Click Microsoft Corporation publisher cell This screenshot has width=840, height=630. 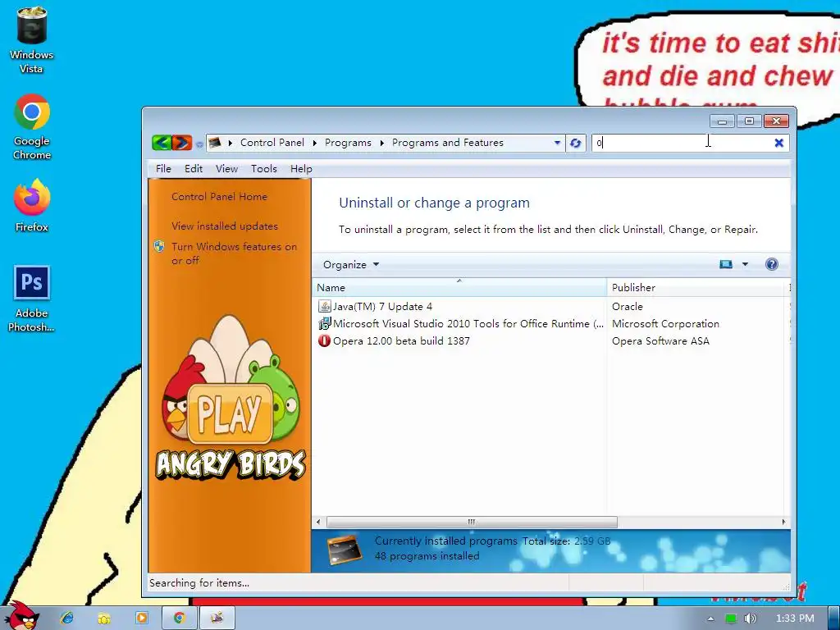[665, 323]
